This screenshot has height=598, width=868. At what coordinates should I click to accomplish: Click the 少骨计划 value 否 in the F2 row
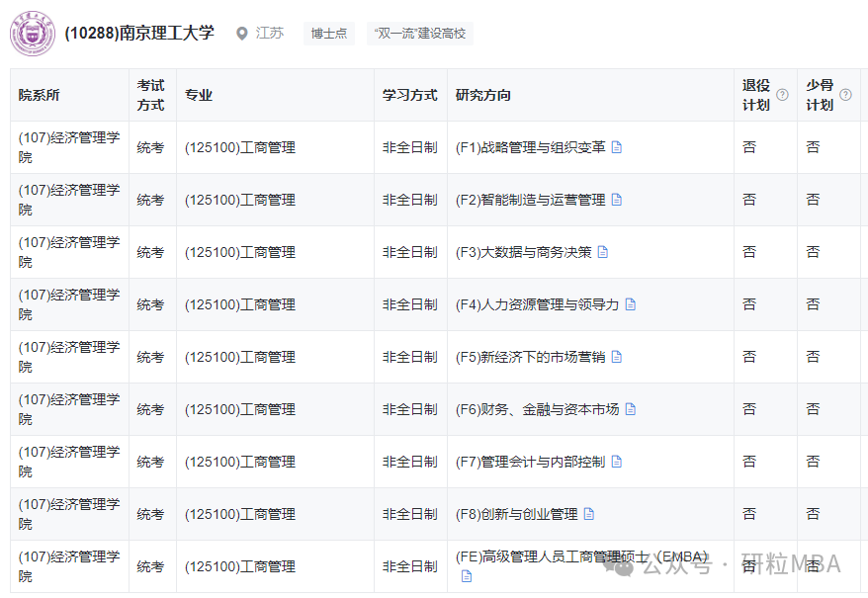pyautogui.click(x=813, y=200)
